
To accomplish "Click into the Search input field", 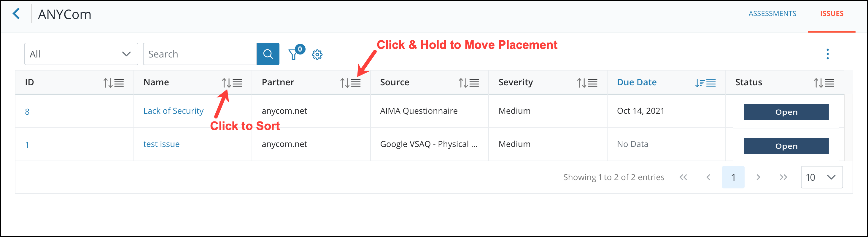I will [200, 54].
